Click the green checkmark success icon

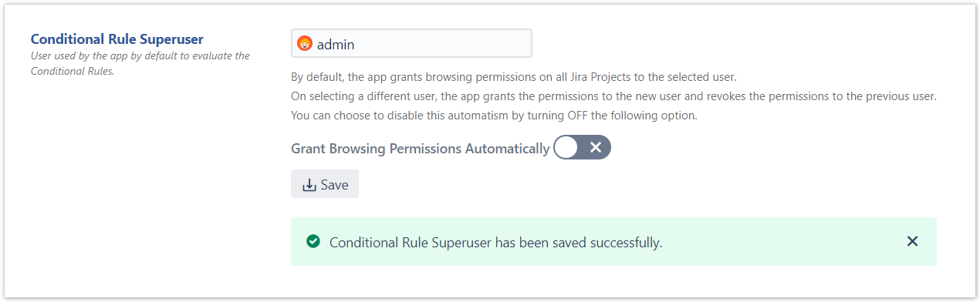point(313,242)
